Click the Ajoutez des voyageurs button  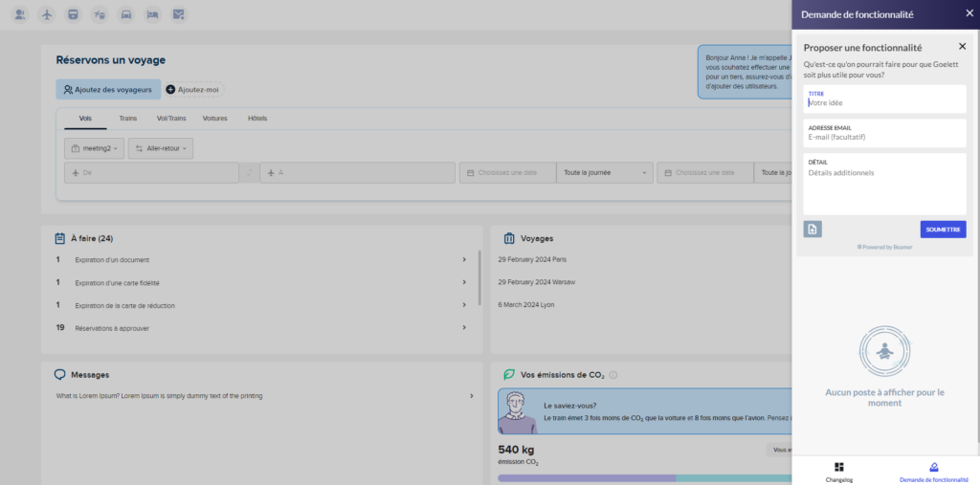pos(108,89)
